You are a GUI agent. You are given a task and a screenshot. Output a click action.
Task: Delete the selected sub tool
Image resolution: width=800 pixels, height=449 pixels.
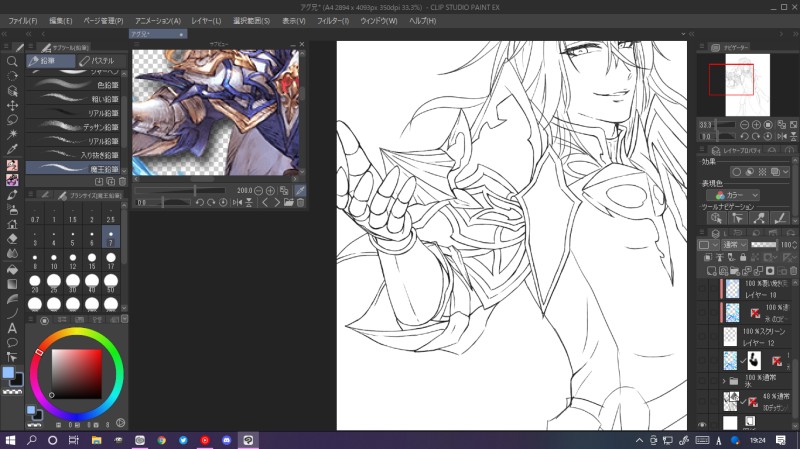[122, 181]
